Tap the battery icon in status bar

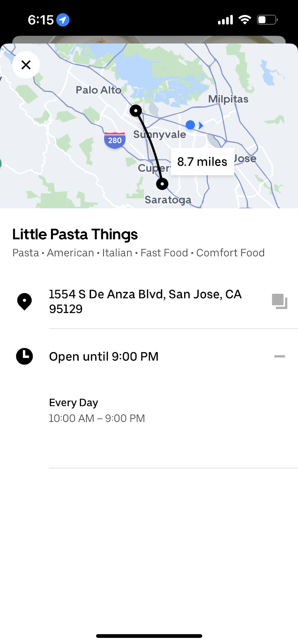(x=267, y=20)
